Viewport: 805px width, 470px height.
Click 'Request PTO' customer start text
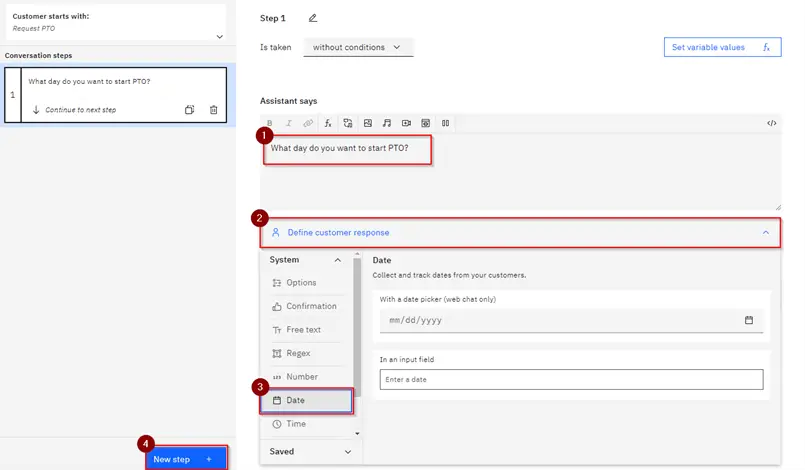[34, 29]
